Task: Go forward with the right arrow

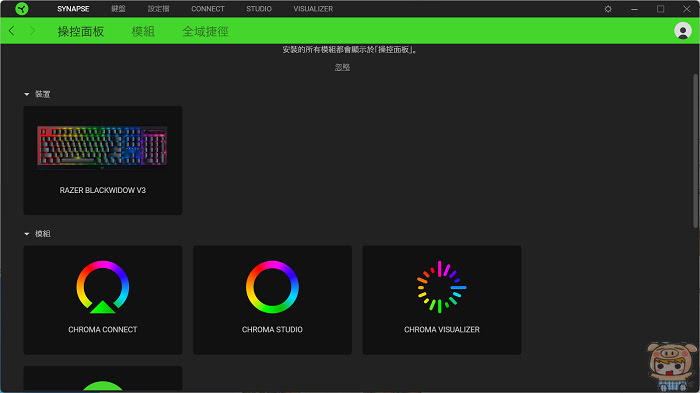Action: coord(32,31)
